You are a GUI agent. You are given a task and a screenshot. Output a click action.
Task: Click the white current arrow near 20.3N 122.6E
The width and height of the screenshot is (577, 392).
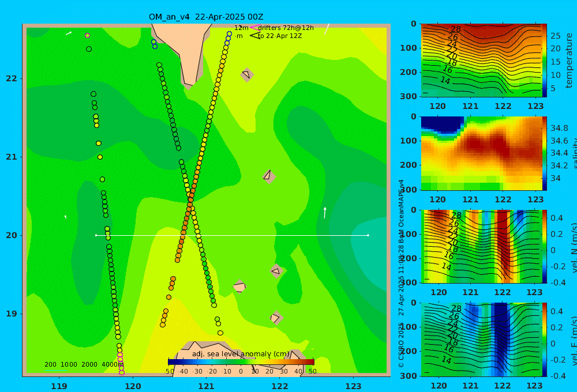(x=324, y=213)
